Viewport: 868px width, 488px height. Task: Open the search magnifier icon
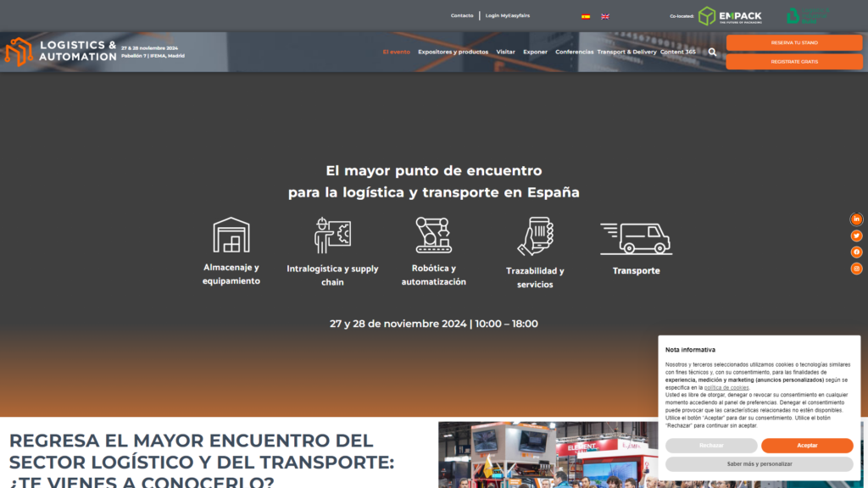coord(712,52)
